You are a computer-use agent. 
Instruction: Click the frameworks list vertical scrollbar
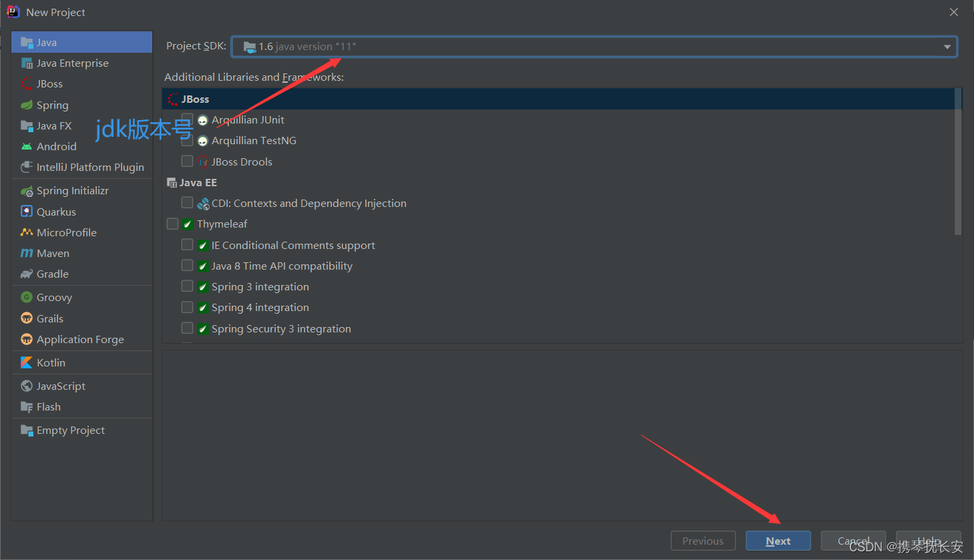(x=958, y=162)
